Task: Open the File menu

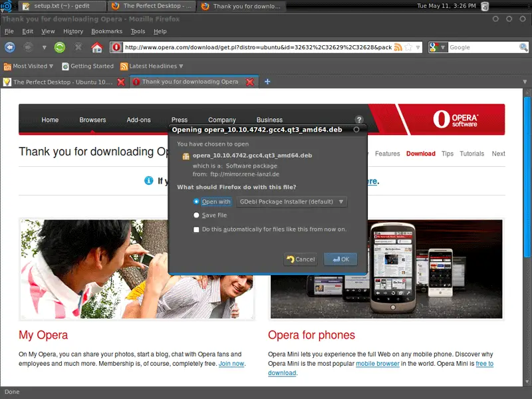Action: pyautogui.click(x=9, y=31)
